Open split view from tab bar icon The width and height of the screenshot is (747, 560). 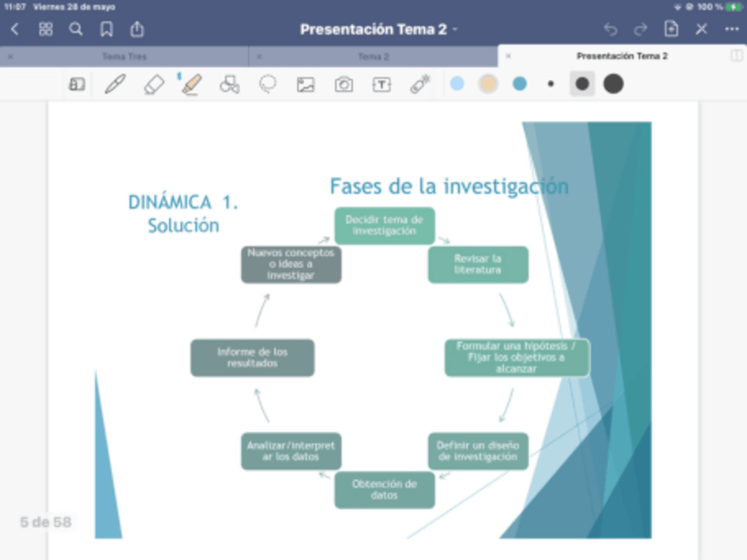(736, 56)
